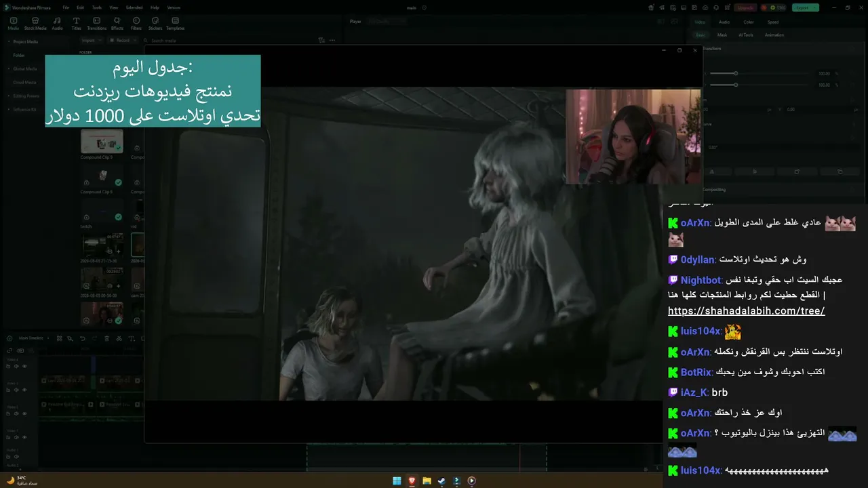The width and height of the screenshot is (868, 488).
Task: Mute the Video 2 track
Action: point(16,413)
